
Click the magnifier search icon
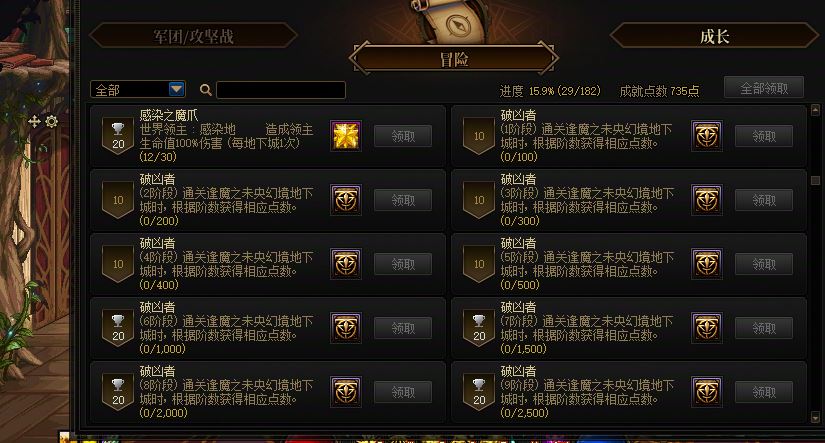(x=206, y=90)
